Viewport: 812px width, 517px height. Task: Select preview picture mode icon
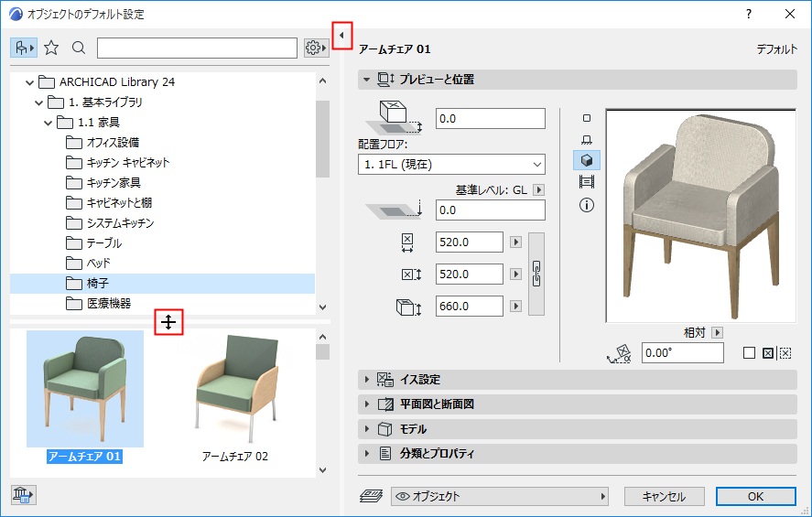click(x=587, y=182)
